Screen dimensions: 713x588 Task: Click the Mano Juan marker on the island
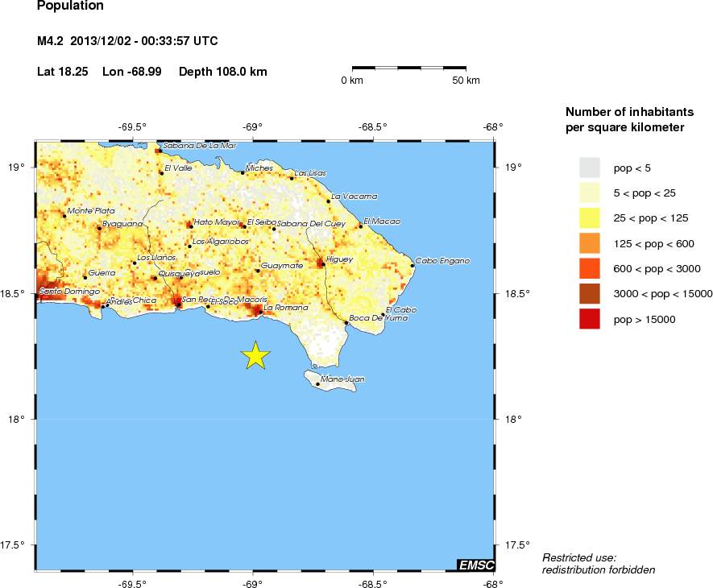pyautogui.click(x=317, y=384)
